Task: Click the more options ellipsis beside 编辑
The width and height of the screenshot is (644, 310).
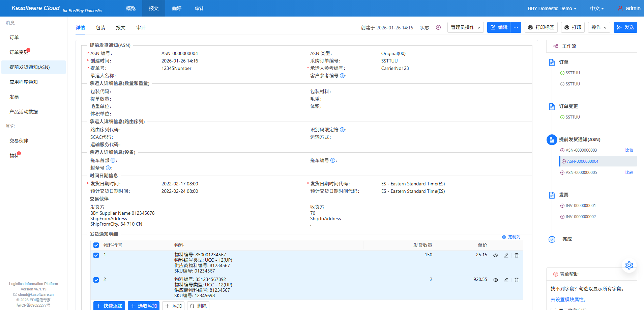Action: (516, 27)
